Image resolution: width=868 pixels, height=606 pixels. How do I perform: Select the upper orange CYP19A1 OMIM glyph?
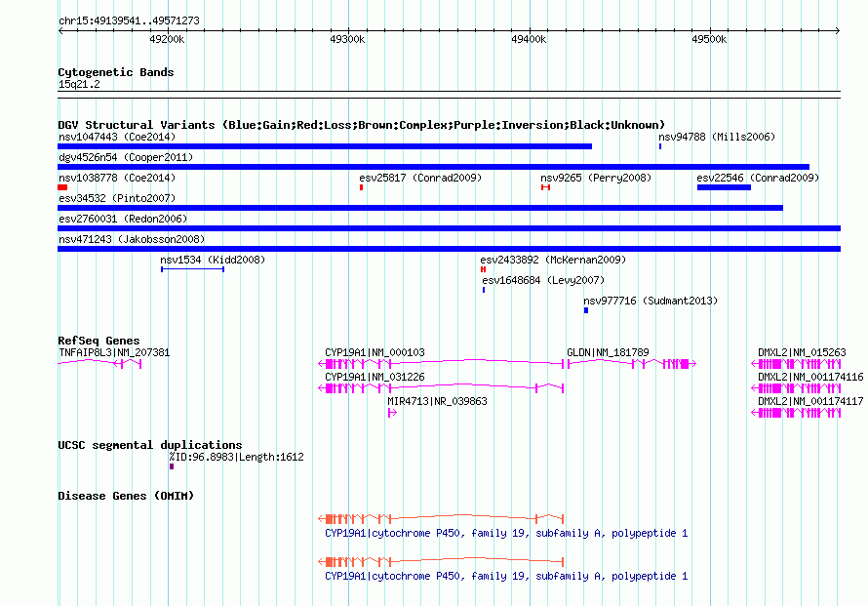(441, 518)
